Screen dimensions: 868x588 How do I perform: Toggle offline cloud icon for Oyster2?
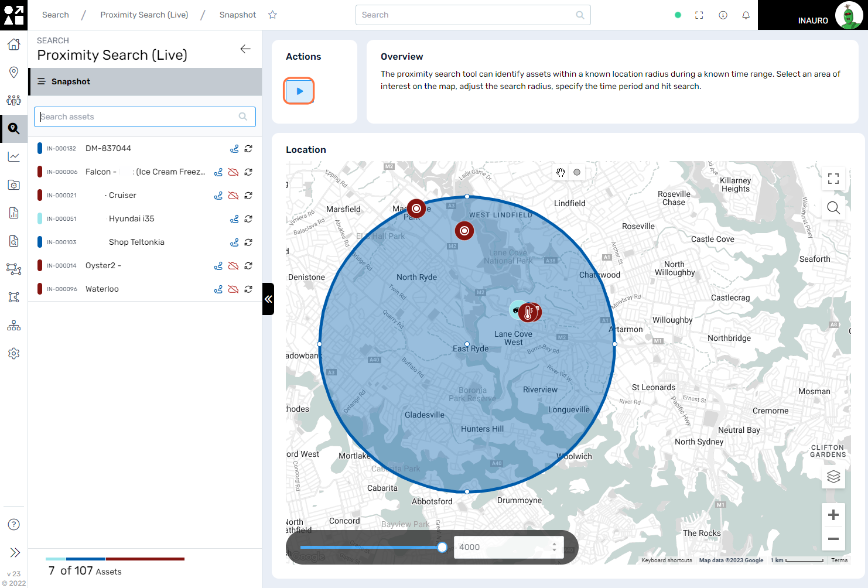[233, 266]
